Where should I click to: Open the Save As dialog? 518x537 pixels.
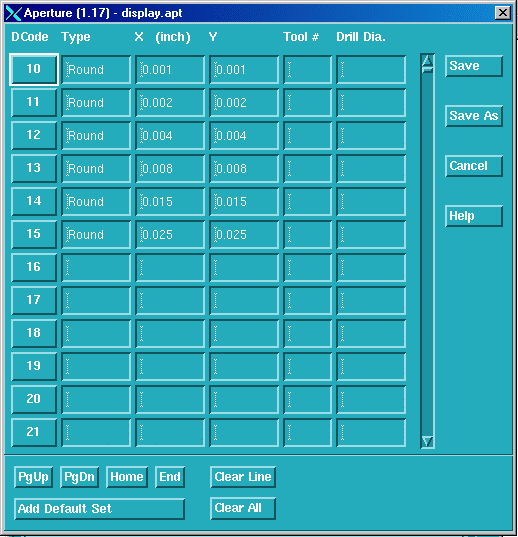[474, 116]
